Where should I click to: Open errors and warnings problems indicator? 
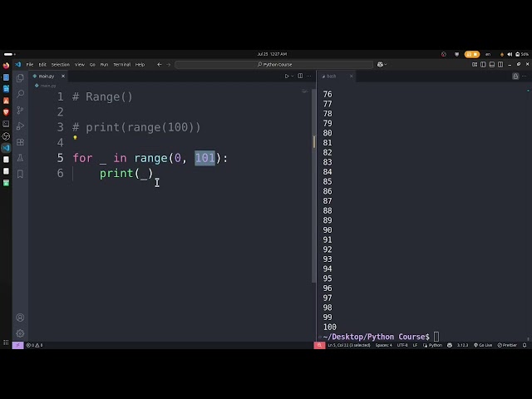pyautogui.click(x=35, y=345)
